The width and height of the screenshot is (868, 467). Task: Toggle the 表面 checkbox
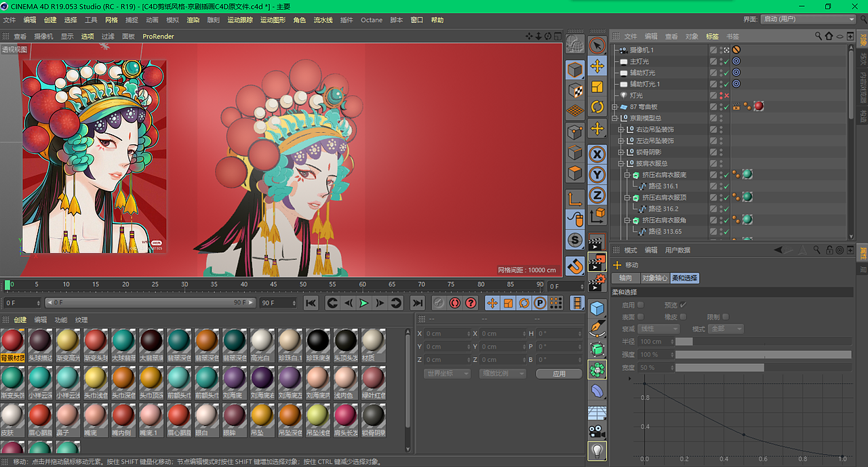click(x=641, y=317)
